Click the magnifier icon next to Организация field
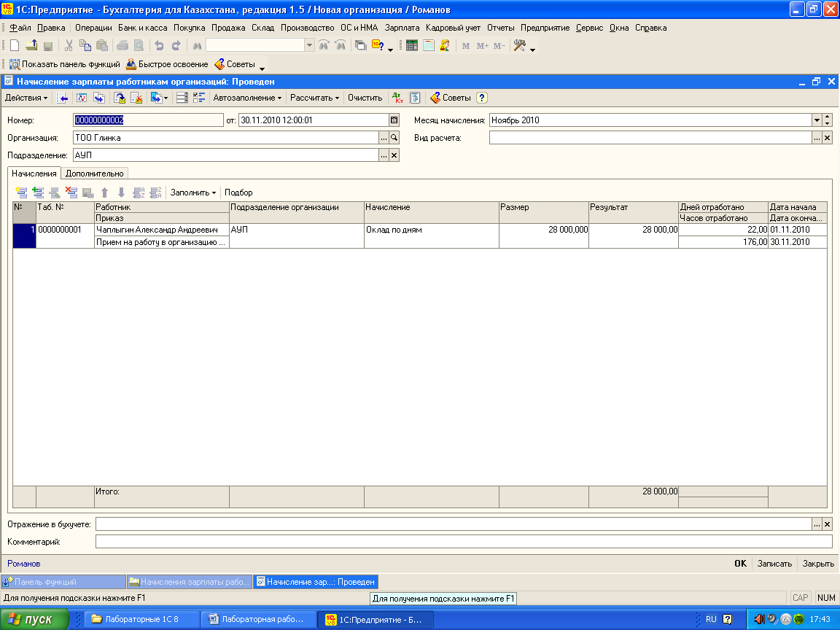The image size is (840, 630). [x=394, y=138]
